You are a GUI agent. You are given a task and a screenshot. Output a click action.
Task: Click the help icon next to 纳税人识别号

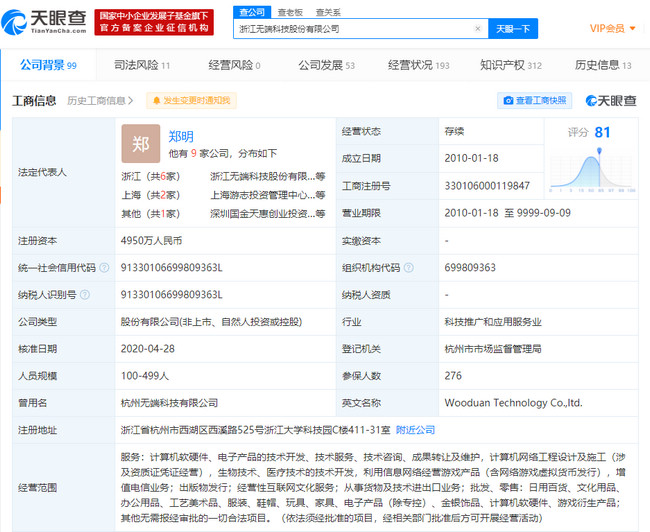click(x=85, y=295)
